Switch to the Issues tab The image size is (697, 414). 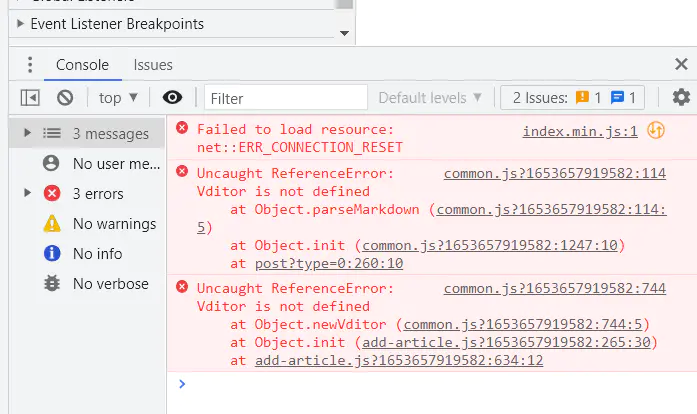tap(153, 65)
